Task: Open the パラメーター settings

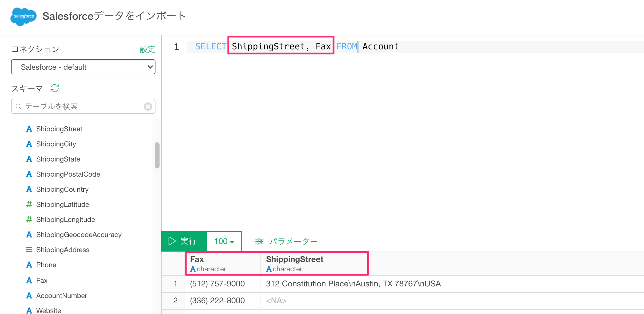Action: [286, 241]
